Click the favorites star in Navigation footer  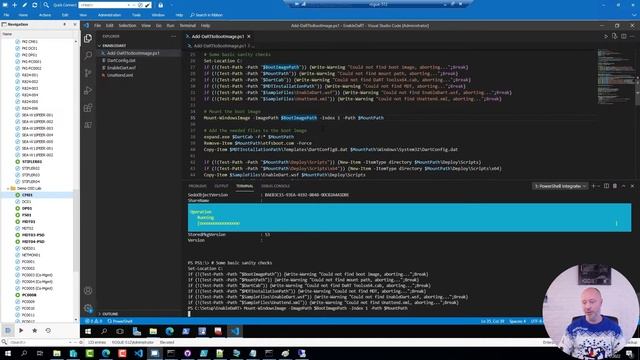tap(35, 330)
